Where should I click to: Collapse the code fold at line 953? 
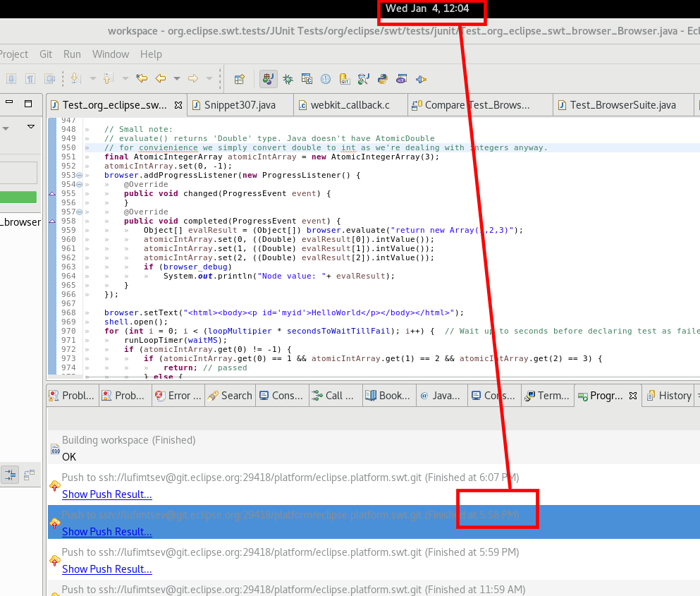(x=78, y=175)
